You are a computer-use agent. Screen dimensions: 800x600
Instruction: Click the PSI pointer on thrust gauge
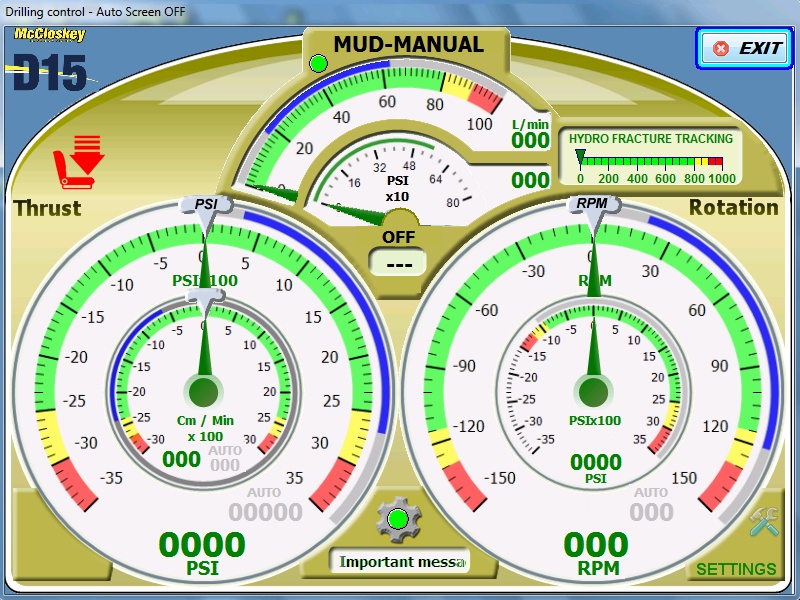206,205
